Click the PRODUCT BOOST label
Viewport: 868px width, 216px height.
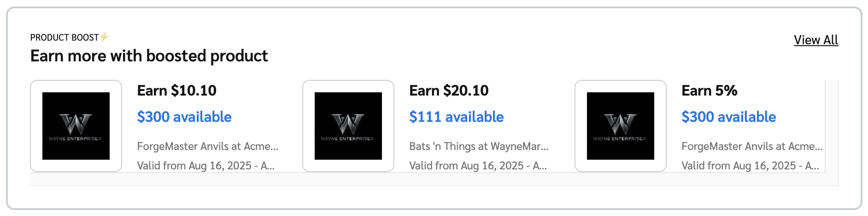click(65, 37)
